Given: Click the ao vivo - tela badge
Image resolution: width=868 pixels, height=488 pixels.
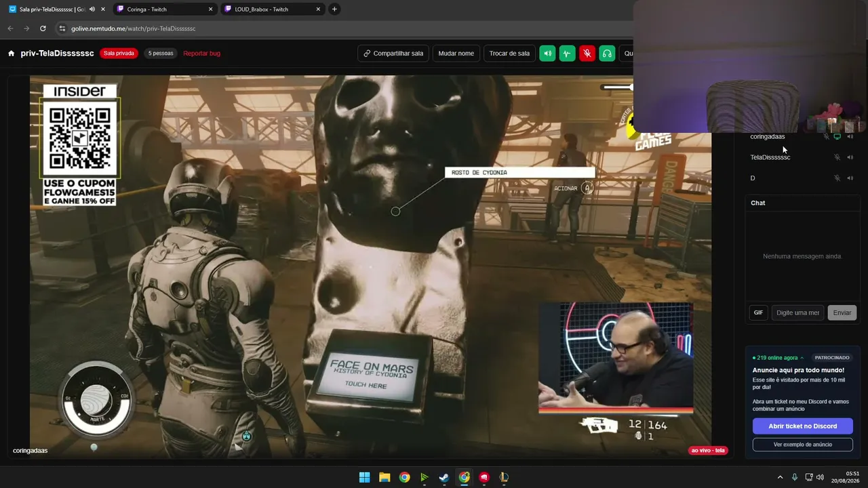Looking at the screenshot, I should pyautogui.click(x=708, y=450).
